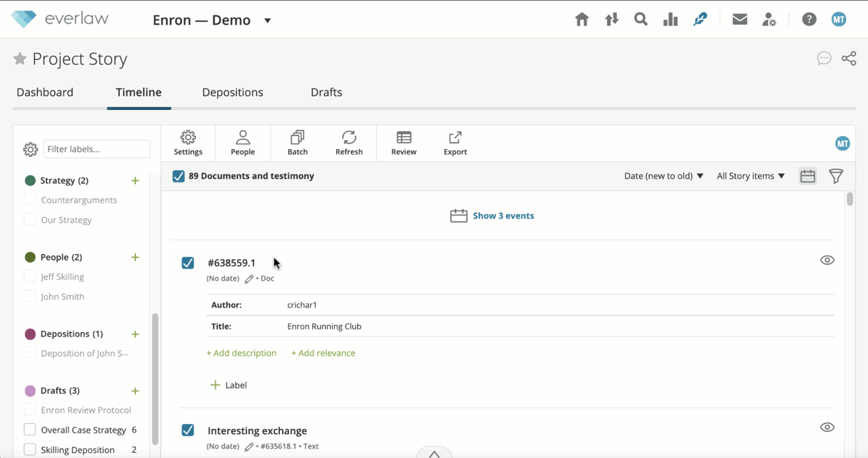The width and height of the screenshot is (868, 458).
Task: Favorite Project Story with the star icon
Action: 20,59
